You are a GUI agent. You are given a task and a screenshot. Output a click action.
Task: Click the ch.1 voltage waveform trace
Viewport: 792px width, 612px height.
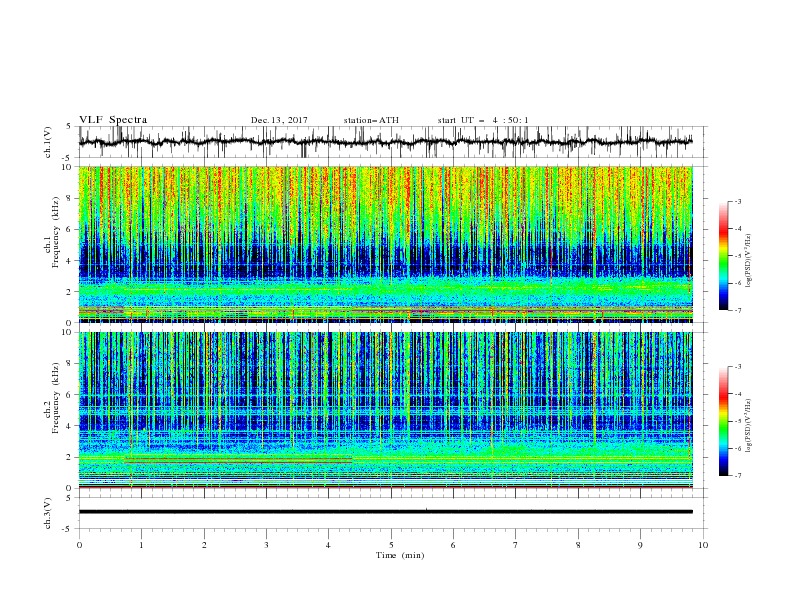point(386,142)
